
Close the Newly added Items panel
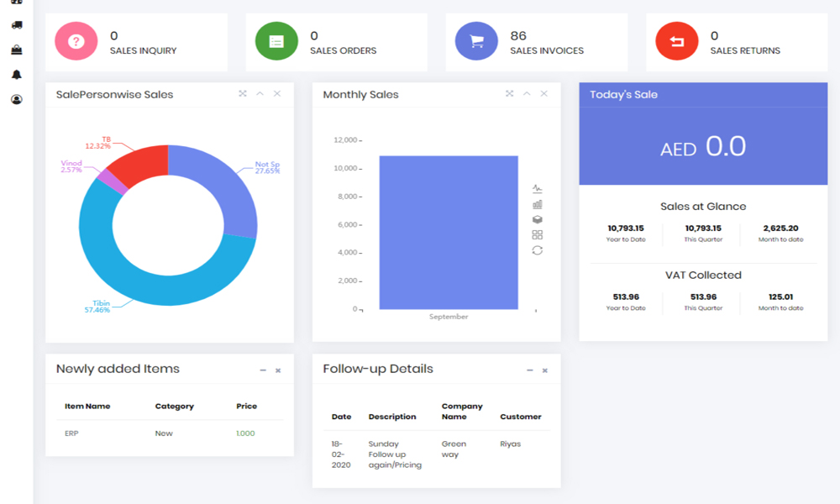(278, 370)
